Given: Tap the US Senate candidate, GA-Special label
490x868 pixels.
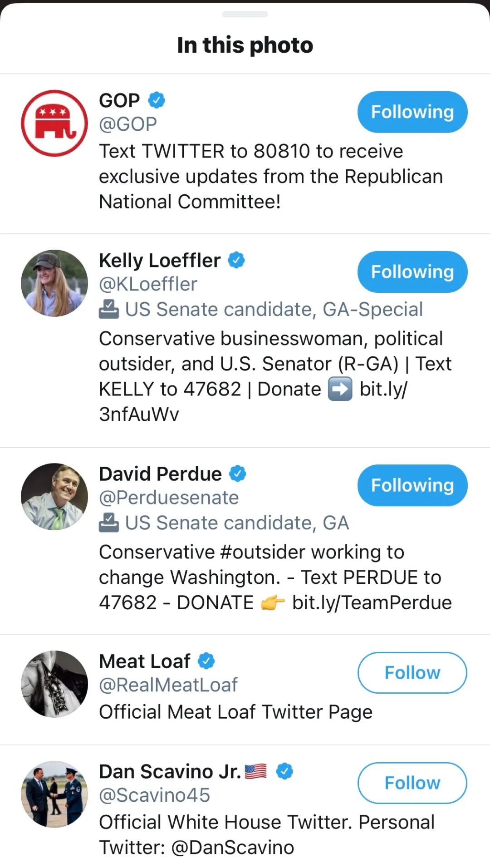Looking at the screenshot, I should [274, 310].
